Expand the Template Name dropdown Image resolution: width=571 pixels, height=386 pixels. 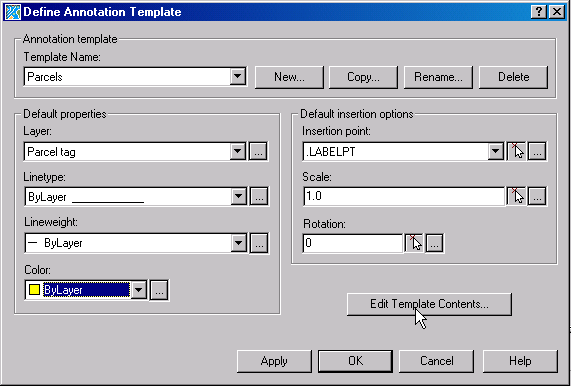pos(238,77)
